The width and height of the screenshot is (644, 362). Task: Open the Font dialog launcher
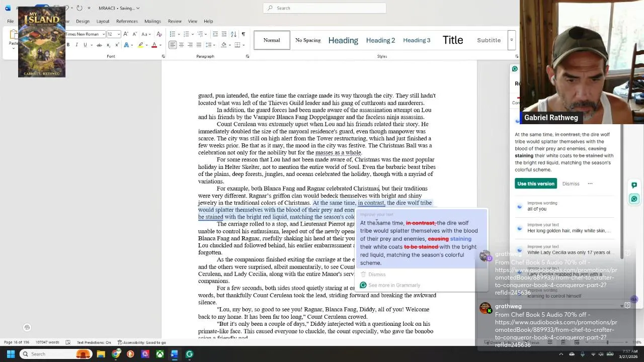click(x=163, y=56)
